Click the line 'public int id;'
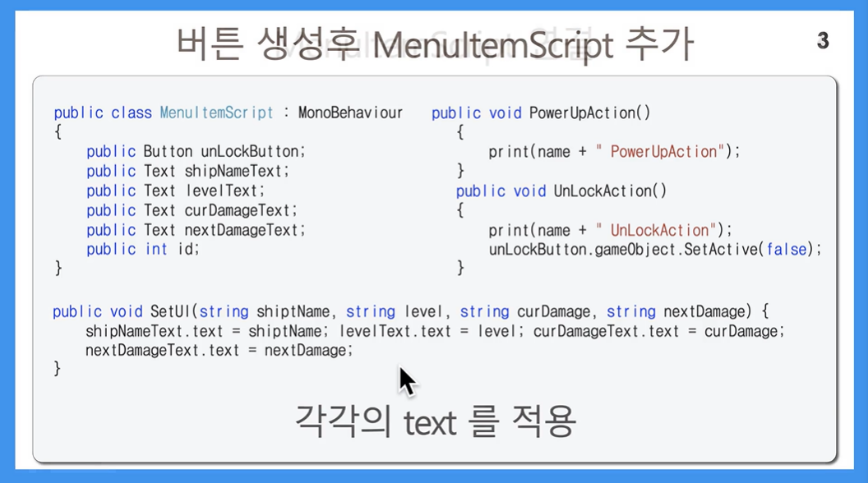 click(142, 249)
